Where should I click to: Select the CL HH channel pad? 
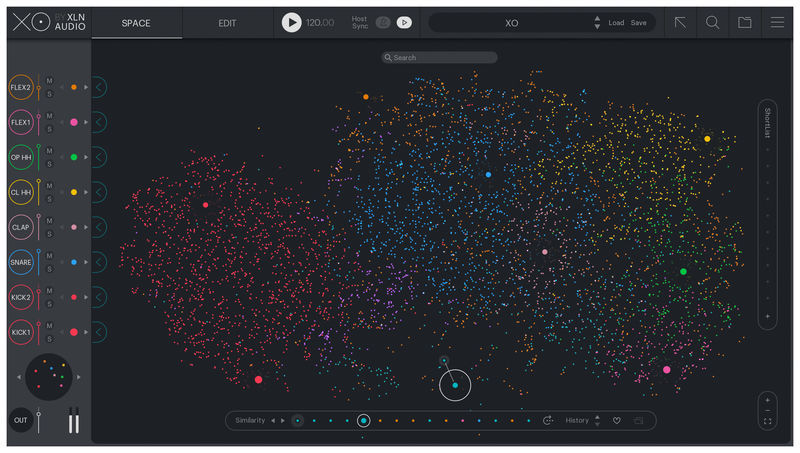pos(21,192)
